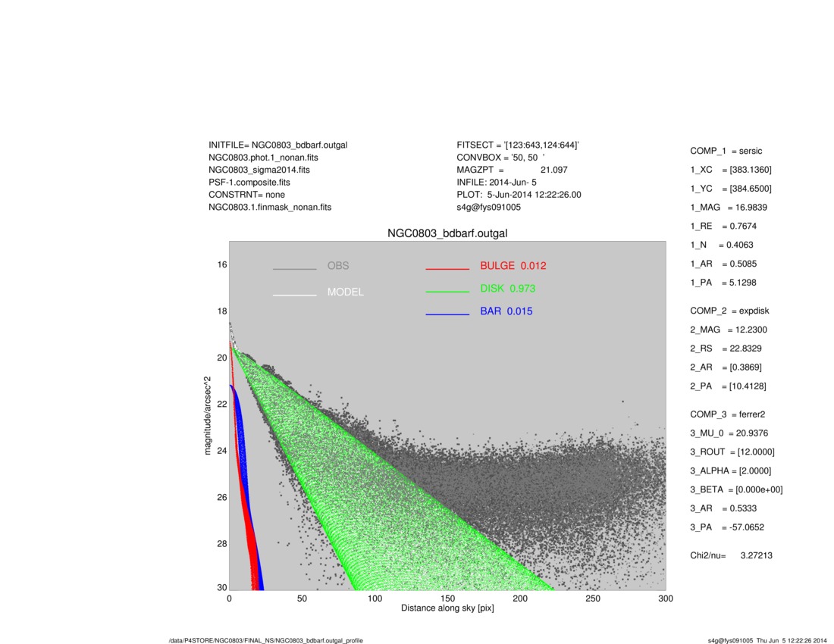The height and width of the screenshot is (644, 834).
Task: Select the Chi2/nu value 3.27213
Action: pos(757,556)
